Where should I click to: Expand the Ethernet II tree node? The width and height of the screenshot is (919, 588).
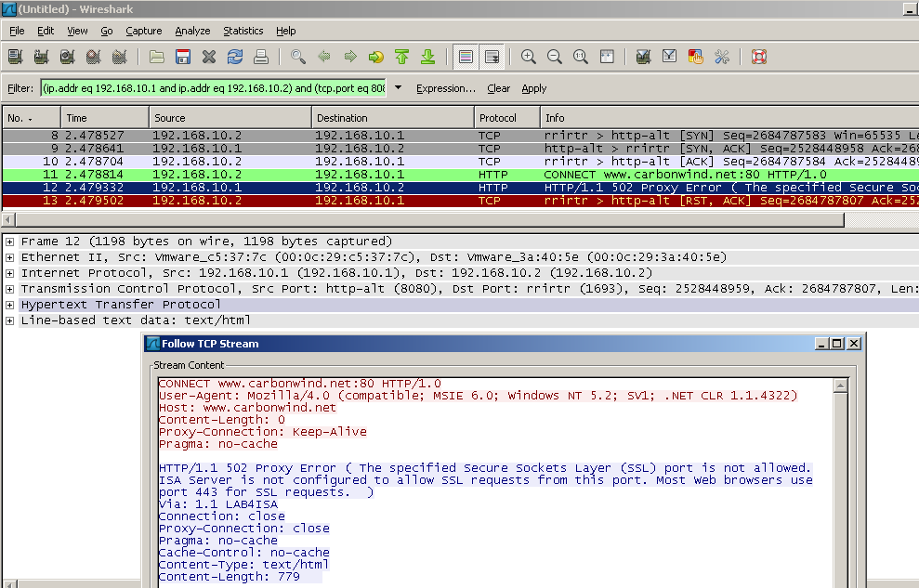tap(9, 257)
